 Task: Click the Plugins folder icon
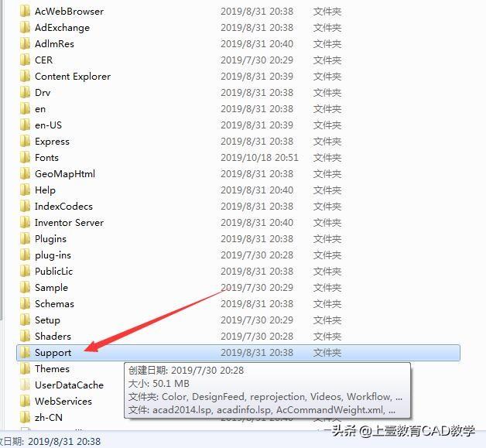tap(25, 238)
